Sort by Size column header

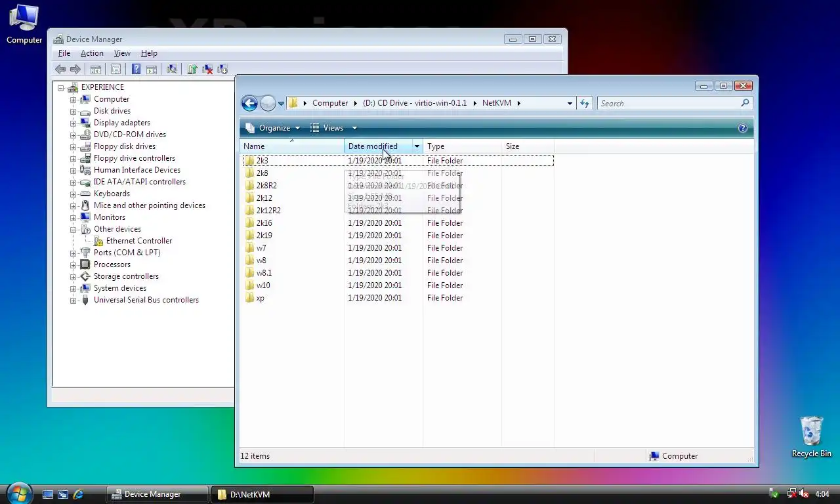point(528,146)
